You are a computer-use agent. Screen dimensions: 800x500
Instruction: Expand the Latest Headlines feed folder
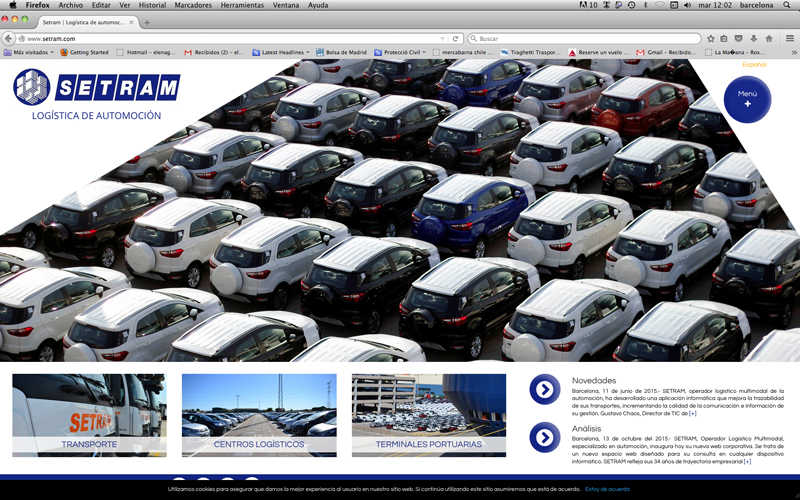click(281, 53)
